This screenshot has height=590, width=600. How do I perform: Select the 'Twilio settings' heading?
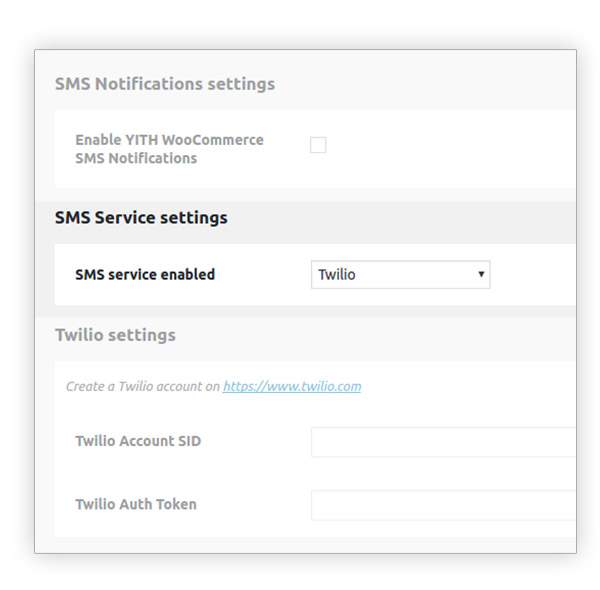[x=115, y=335]
